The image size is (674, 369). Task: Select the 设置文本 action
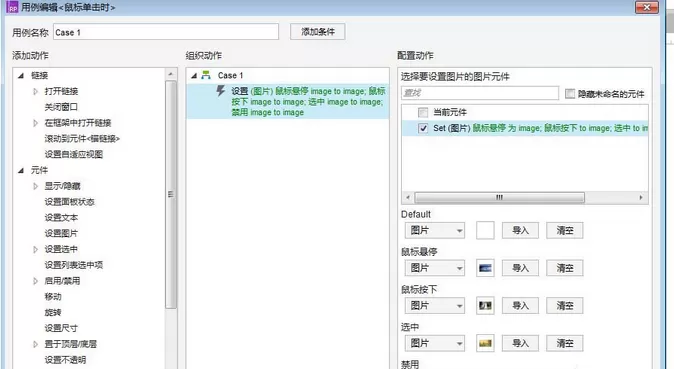click(61, 218)
